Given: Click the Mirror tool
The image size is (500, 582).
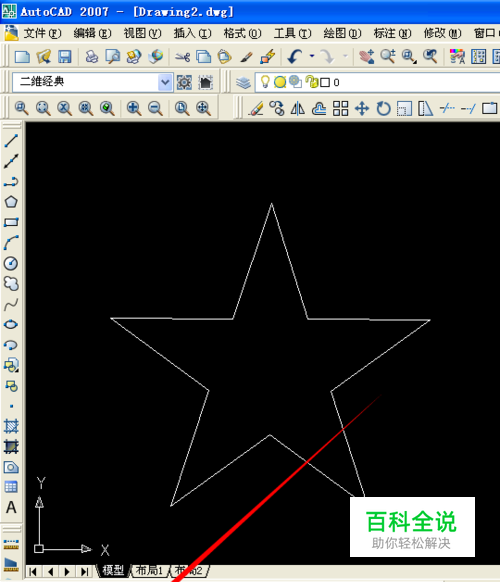Looking at the screenshot, I should [298, 109].
